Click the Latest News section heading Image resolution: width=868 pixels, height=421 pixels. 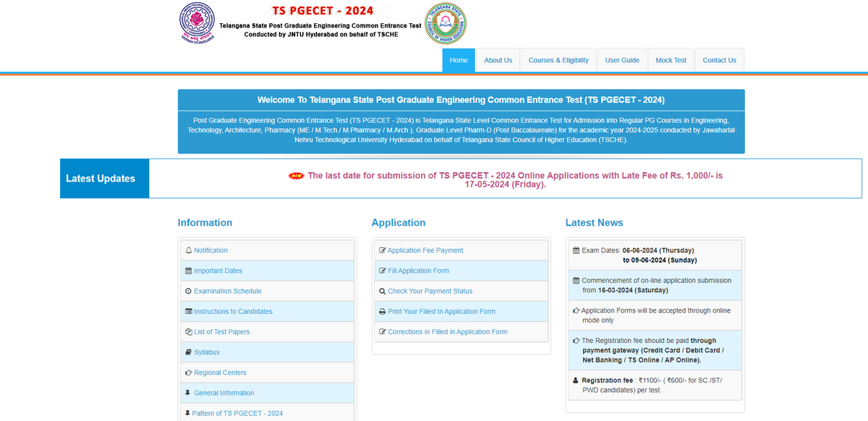[x=595, y=223]
